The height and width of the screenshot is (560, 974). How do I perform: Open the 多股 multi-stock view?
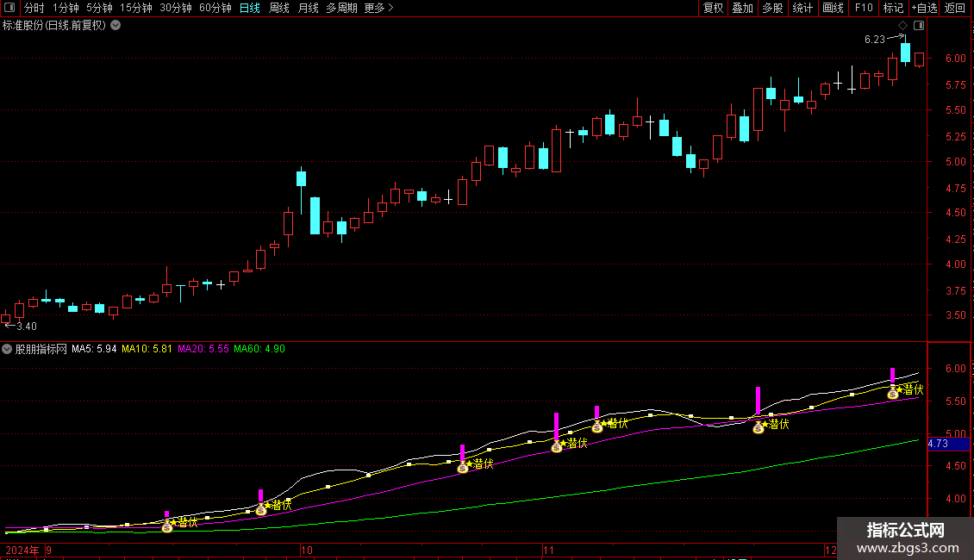pyautogui.click(x=772, y=8)
